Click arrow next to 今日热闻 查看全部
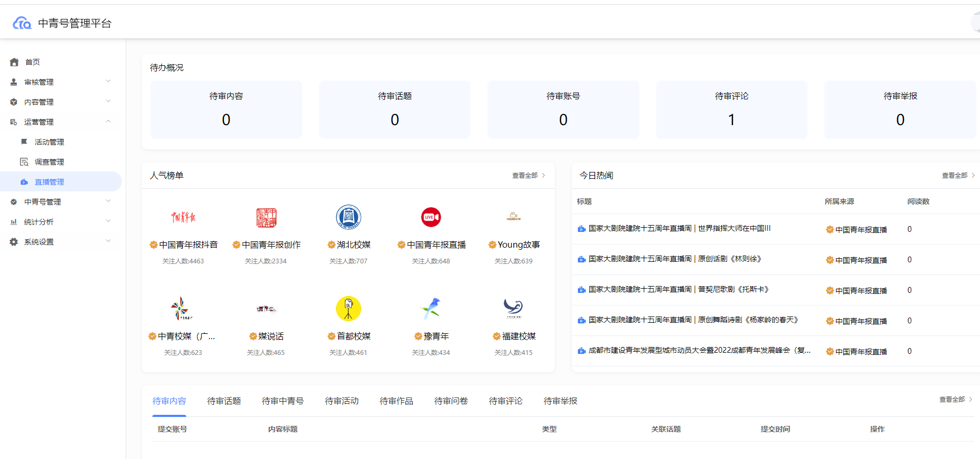The width and height of the screenshot is (980, 459). (x=973, y=176)
